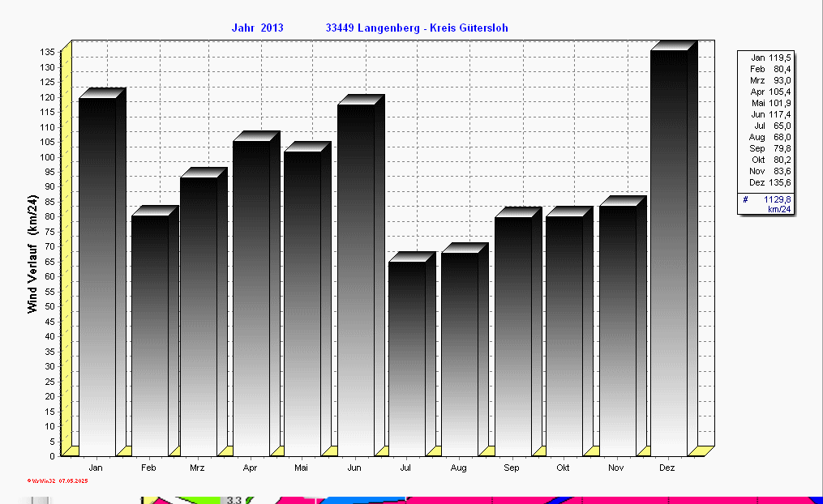This screenshot has height=504, width=823.
Task: Click legend entry 'Apr 105,4'
Action: pyautogui.click(x=770, y=92)
